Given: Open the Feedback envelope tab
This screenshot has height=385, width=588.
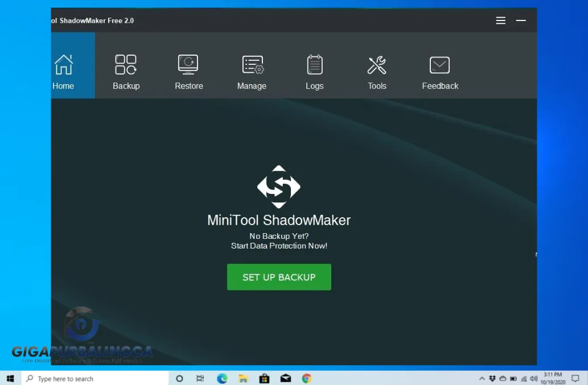Looking at the screenshot, I should [440, 72].
